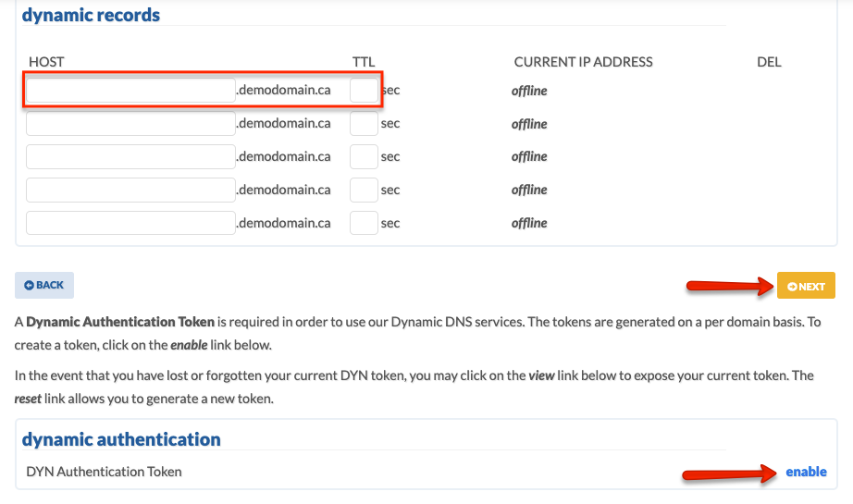Click the third HOST input field

pos(130,156)
